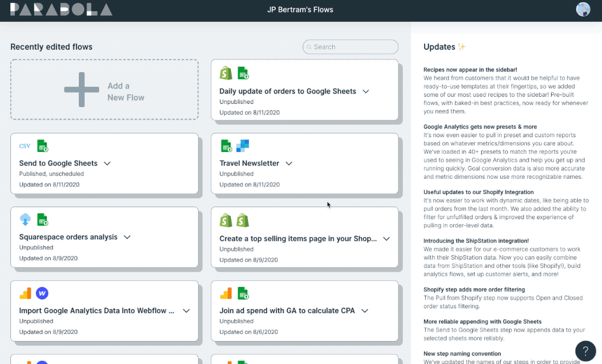Click 'Introducing the ShipStation integration!' heading

click(476, 241)
